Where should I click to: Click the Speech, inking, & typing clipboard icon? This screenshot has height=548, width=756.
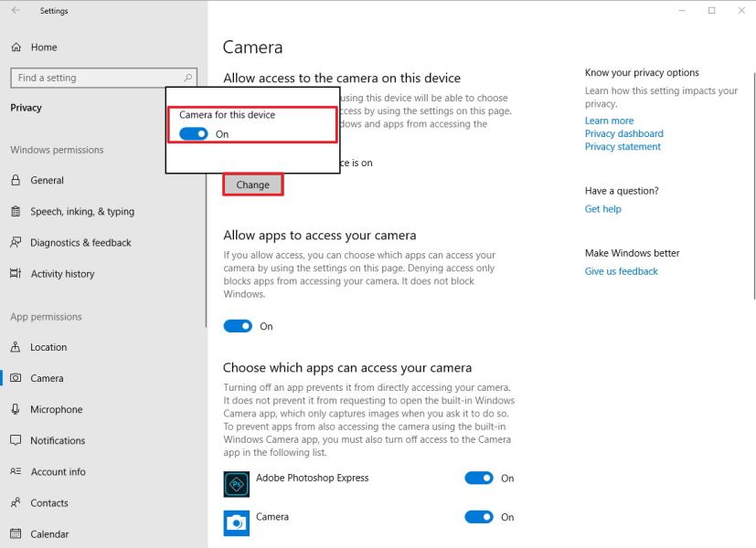tap(16, 211)
